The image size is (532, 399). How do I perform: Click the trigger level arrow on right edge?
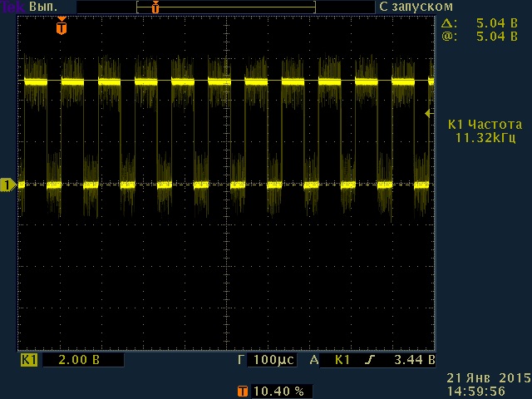pyautogui.click(x=429, y=112)
